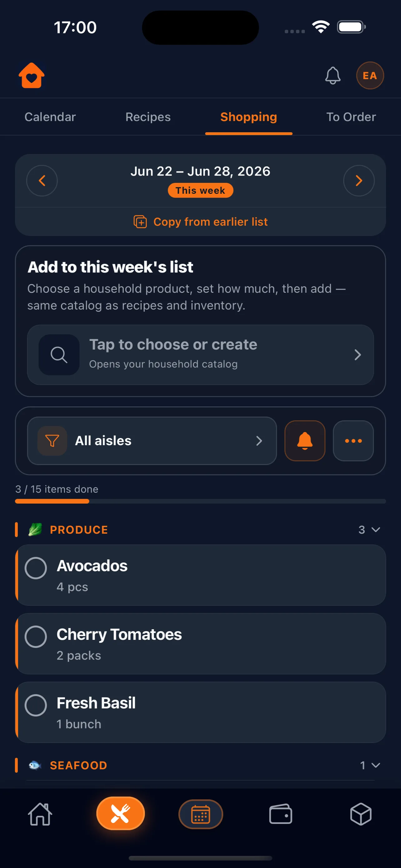Viewport: 401px width, 868px height.
Task: Mark Cherry Tomatoes as done
Action: pos(36,636)
